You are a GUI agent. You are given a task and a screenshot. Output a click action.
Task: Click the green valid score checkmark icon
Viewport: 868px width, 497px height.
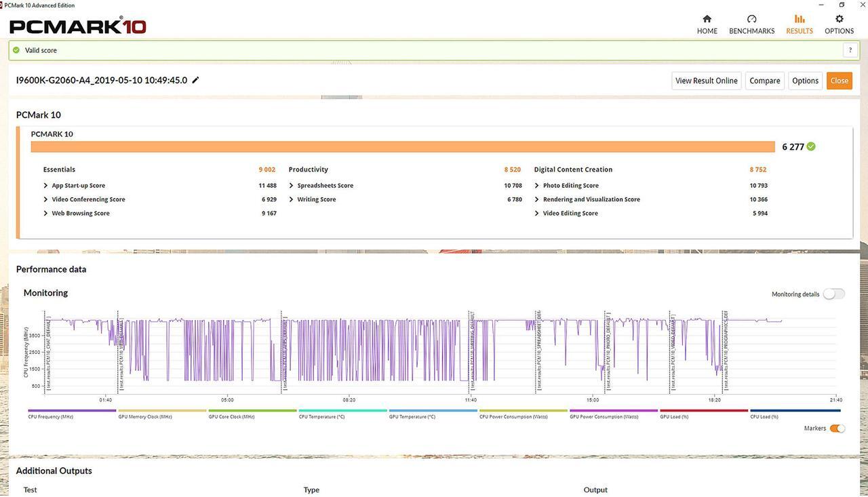click(x=16, y=50)
